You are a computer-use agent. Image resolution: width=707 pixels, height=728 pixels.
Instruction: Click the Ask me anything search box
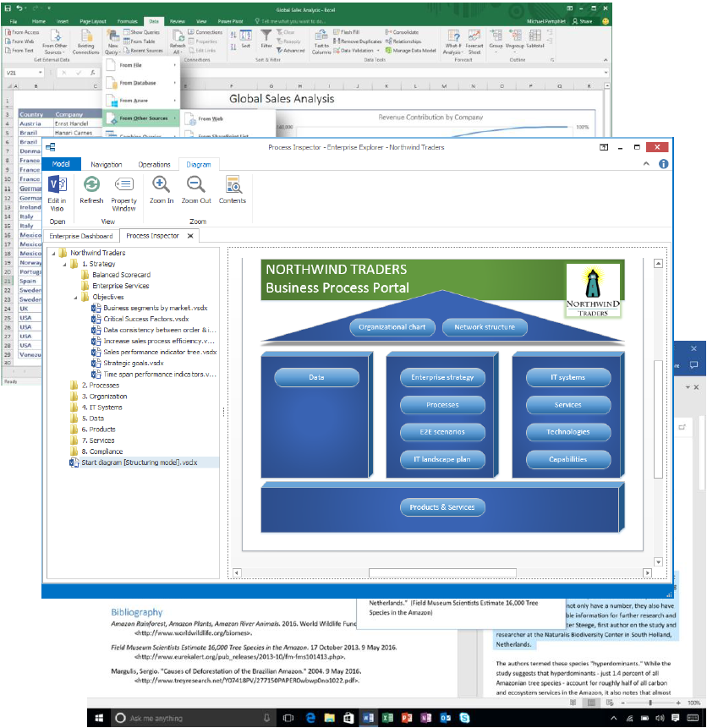[x=193, y=718]
